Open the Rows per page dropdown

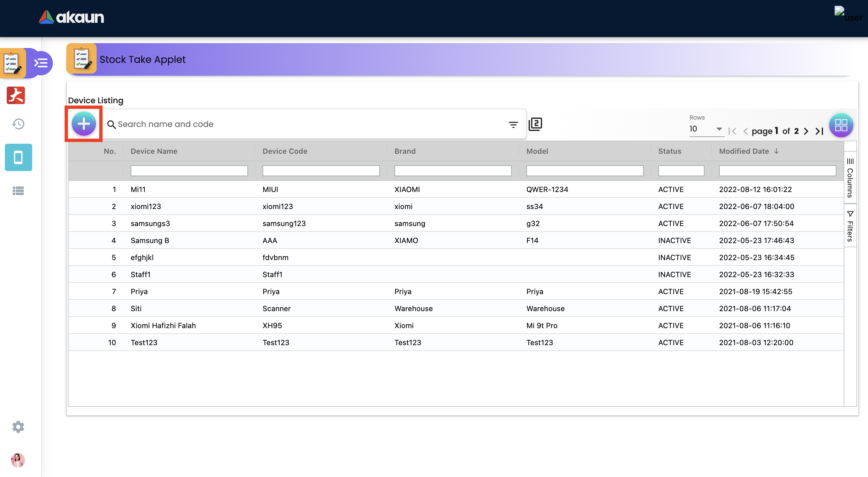pos(706,129)
